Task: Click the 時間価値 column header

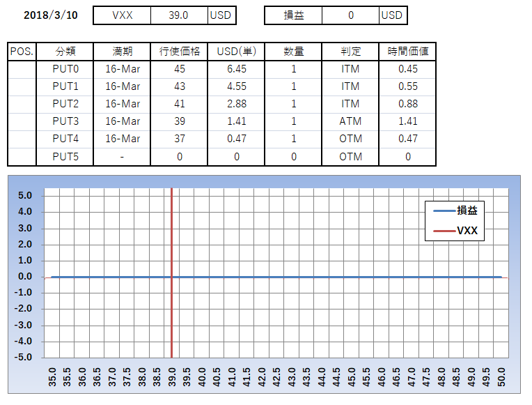Action: 407,52
